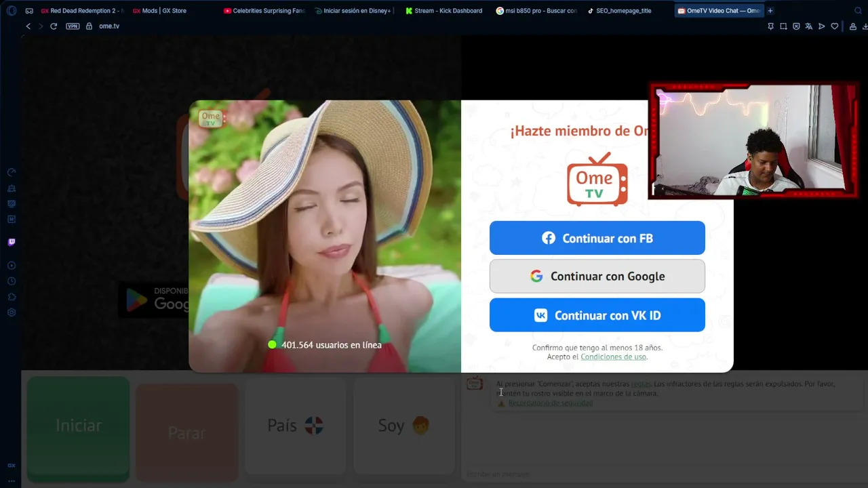This screenshot has width=868, height=488.
Task: Switch to Celebrities Surprising Fans tab
Action: click(x=264, y=11)
